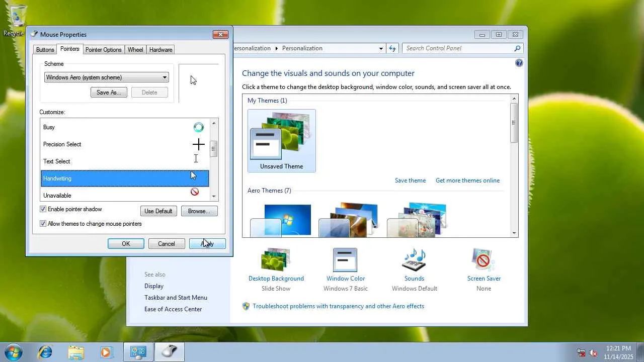644x362 pixels.
Task: Expand the address bar history dropdown
Action: pyautogui.click(x=381, y=48)
